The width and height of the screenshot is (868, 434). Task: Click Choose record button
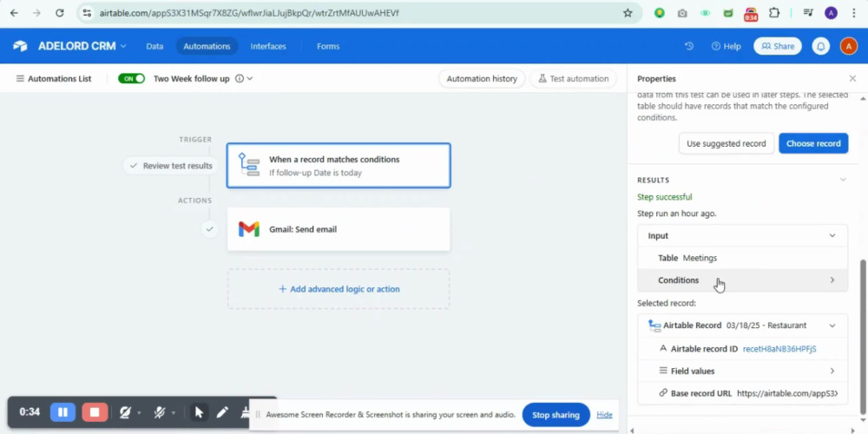click(813, 143)
